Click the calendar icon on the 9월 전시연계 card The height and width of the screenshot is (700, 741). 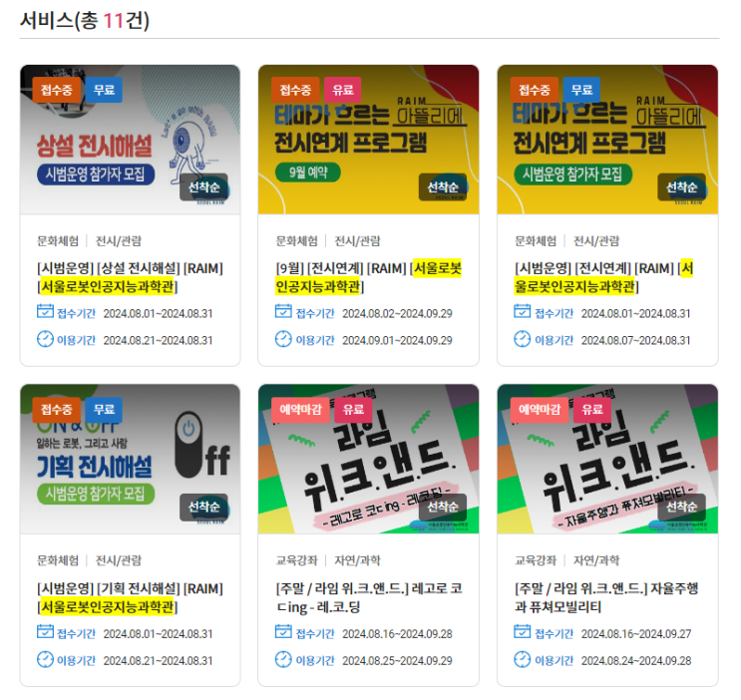pos(283,311)
